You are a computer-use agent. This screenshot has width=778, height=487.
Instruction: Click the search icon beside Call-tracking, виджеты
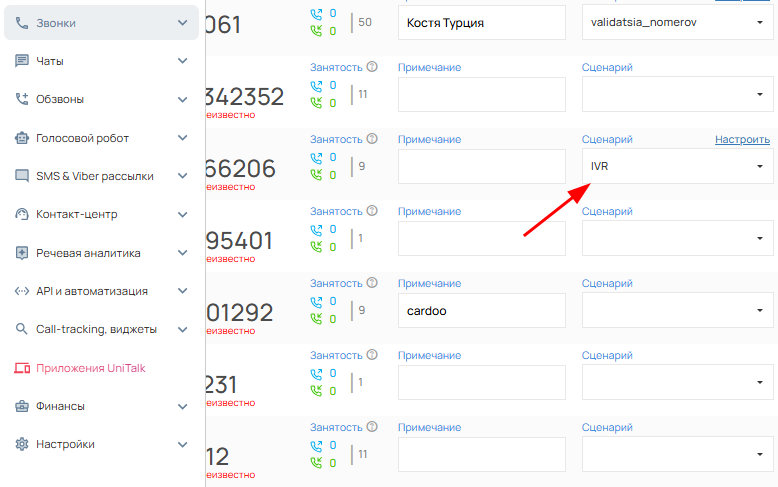[x=22, y=329]
